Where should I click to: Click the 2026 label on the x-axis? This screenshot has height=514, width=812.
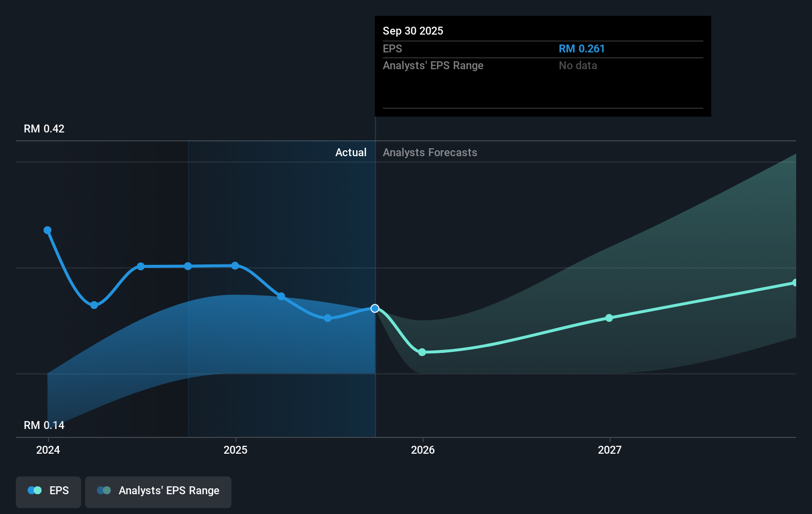pyautogui.click(x=422, y=450)
